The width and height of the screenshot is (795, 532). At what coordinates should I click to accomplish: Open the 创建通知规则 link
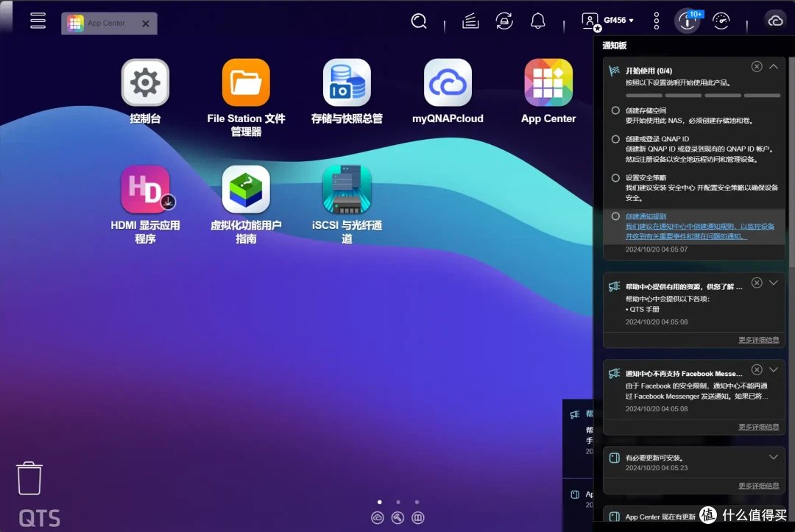coord(646,216)
